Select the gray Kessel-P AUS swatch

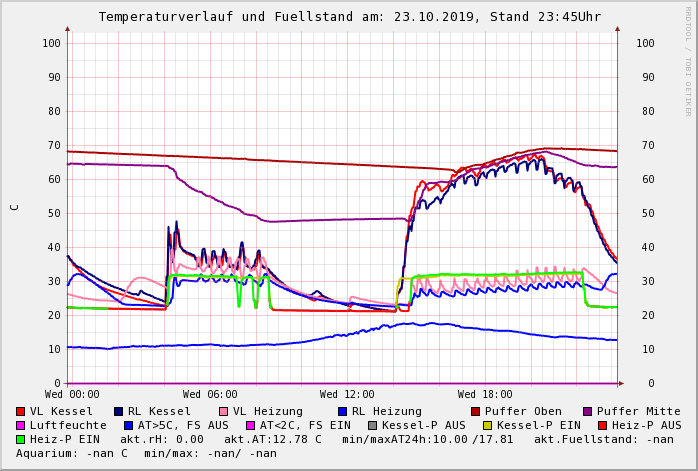[x=371, y=425]
